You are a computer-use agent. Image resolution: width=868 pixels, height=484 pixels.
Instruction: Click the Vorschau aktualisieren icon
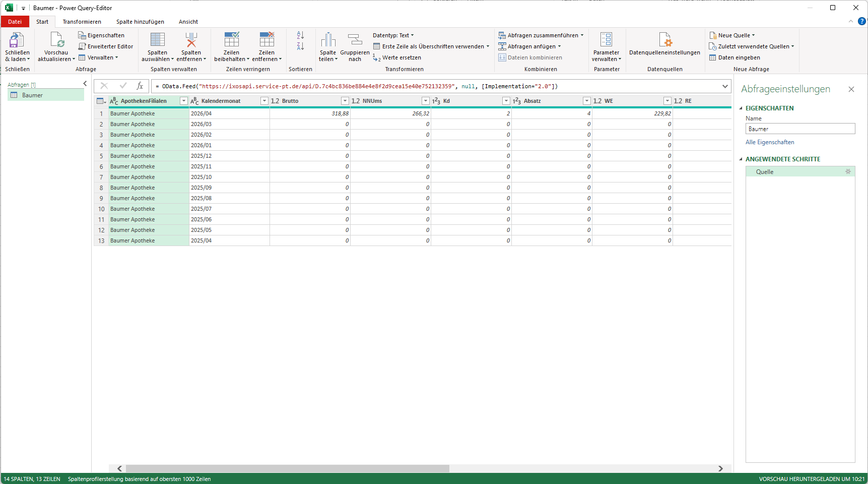point(56,40)
